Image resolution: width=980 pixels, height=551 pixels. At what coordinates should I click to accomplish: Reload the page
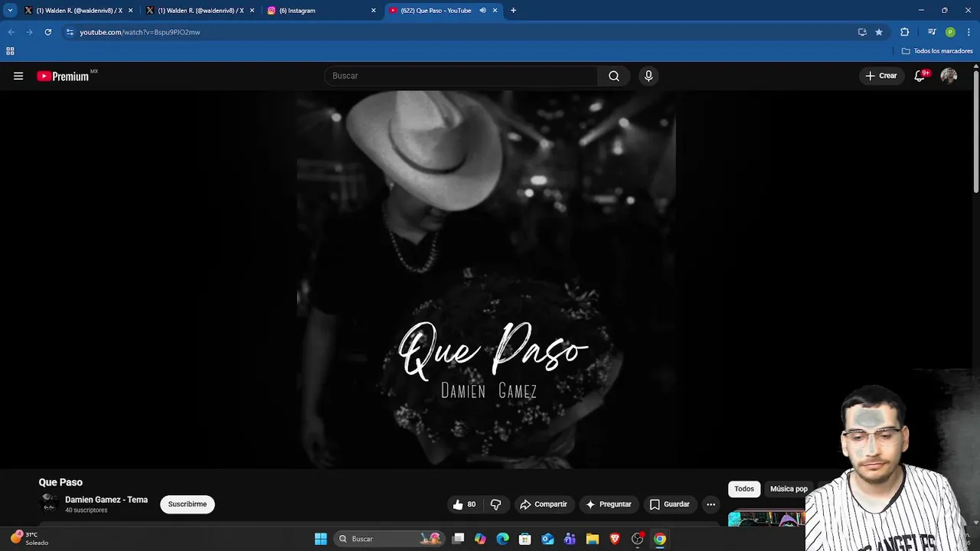point(47,32)
